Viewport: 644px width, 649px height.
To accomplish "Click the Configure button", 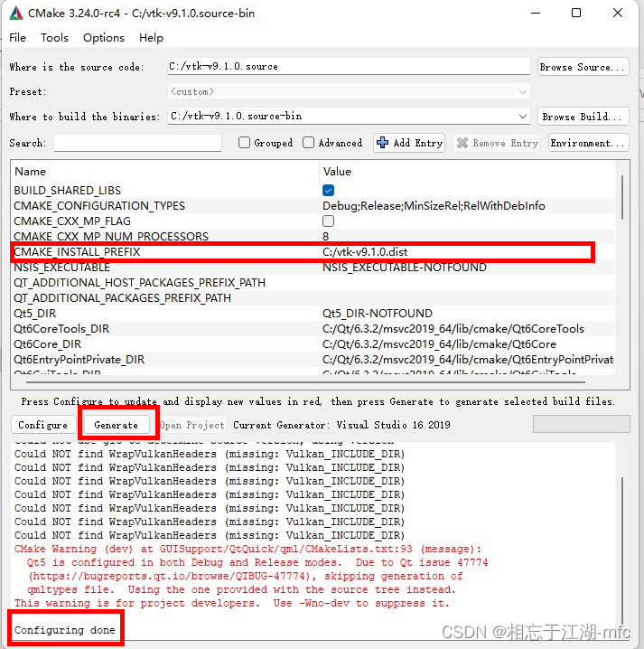I will coord(43,425).
